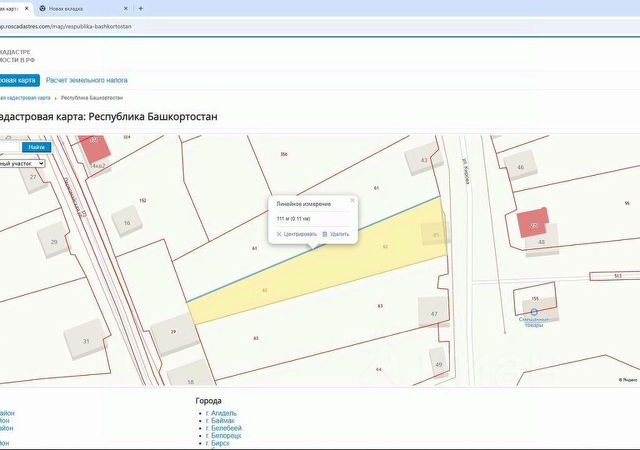
Task: Select building 49 on the map
Action: coord(438,365)
